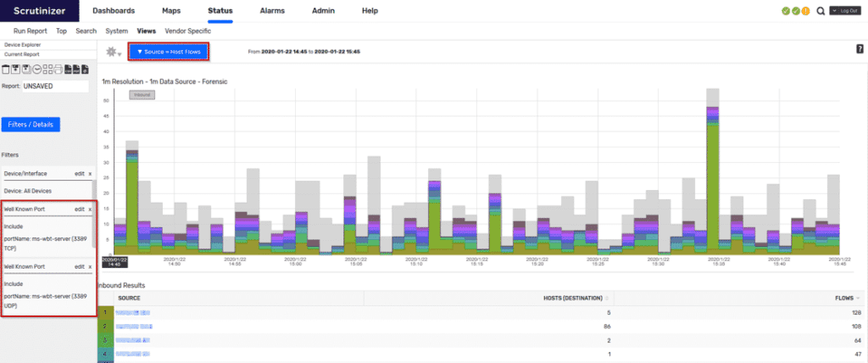Go to the Run Report submenu
This screenshot has height=363, width=868.
tap(30, 31)
